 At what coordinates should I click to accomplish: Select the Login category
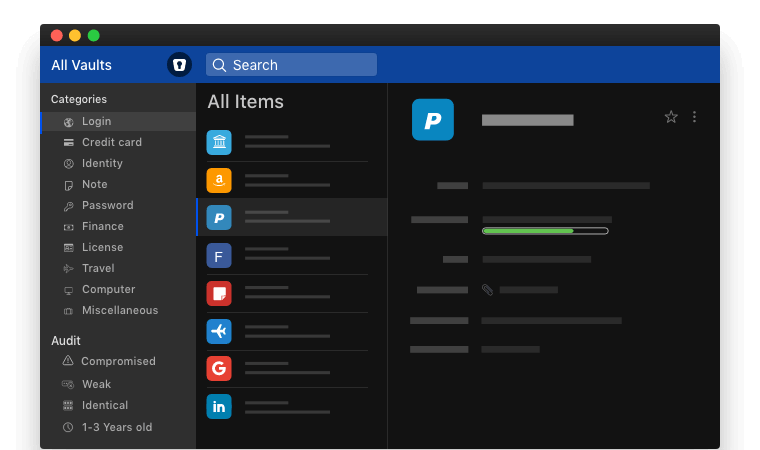(97, 121)
